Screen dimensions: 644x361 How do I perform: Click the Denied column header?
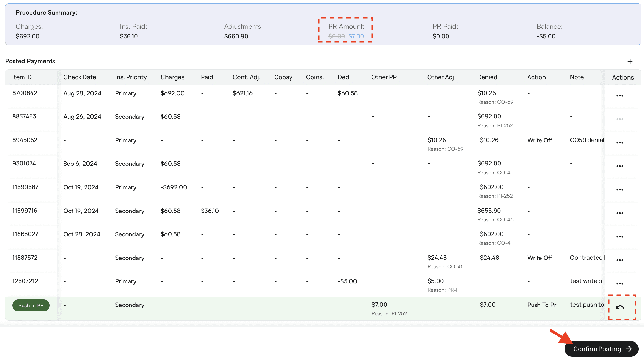(487, 77)
